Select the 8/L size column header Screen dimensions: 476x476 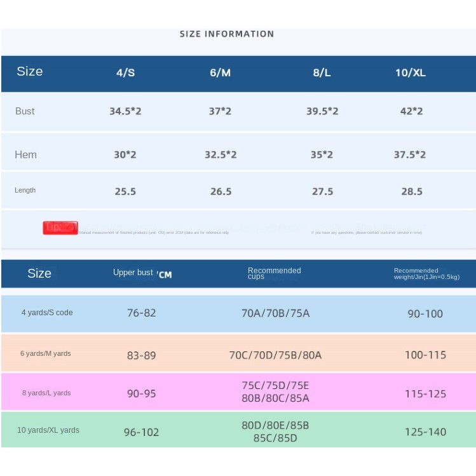tap(322, 72)
